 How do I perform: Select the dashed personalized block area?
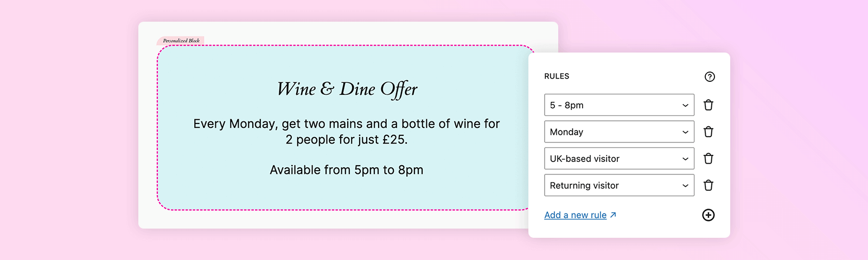[343, 128]
